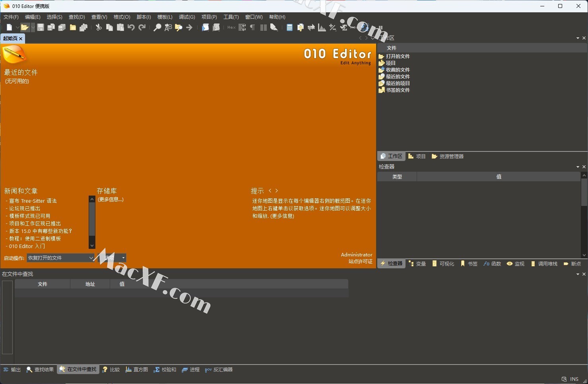Open the 检查器 panel options arrow

click(x=578, y=167)
